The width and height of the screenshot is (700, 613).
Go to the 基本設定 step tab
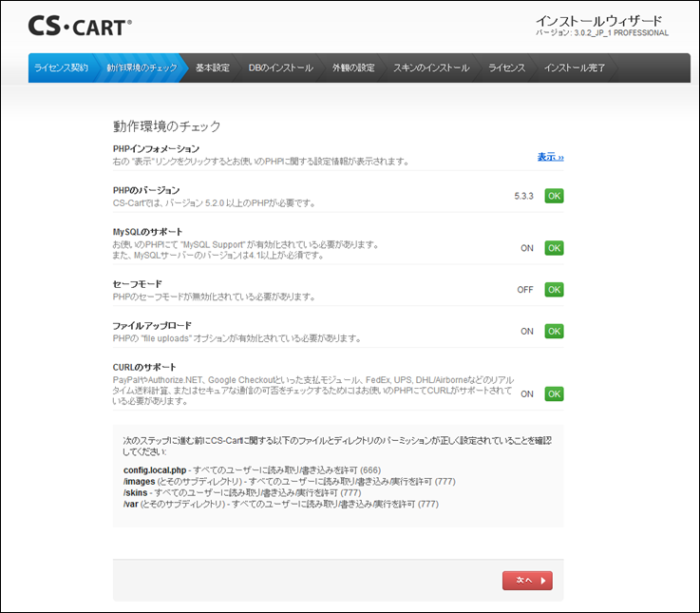212,68
